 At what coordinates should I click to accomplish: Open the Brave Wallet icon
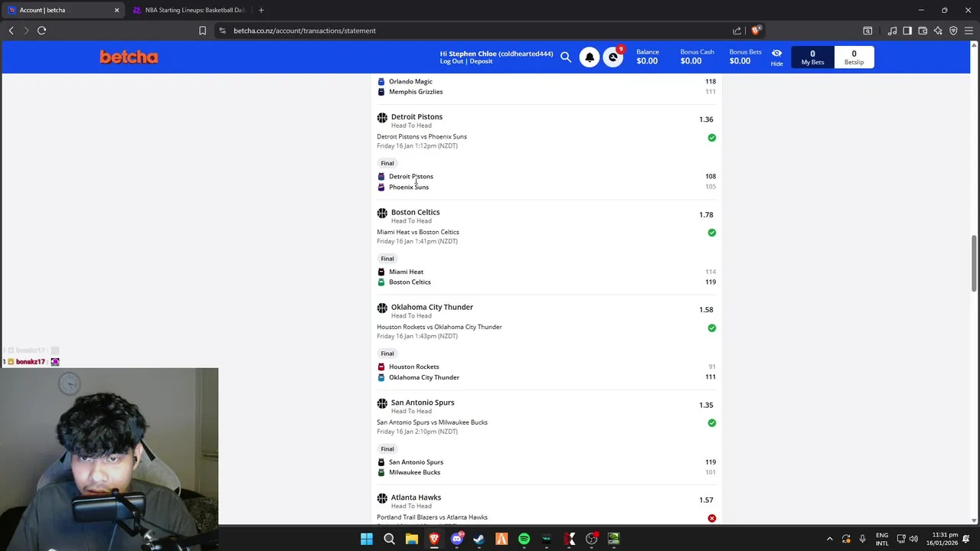coord(923,31)
